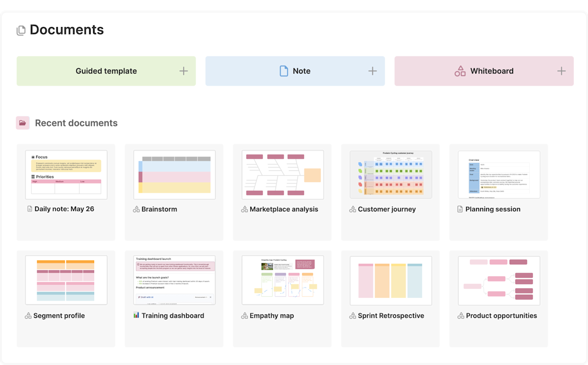Open the Training dashboard thumbnail
Screen dimensions: 588x365
point(174,281)
